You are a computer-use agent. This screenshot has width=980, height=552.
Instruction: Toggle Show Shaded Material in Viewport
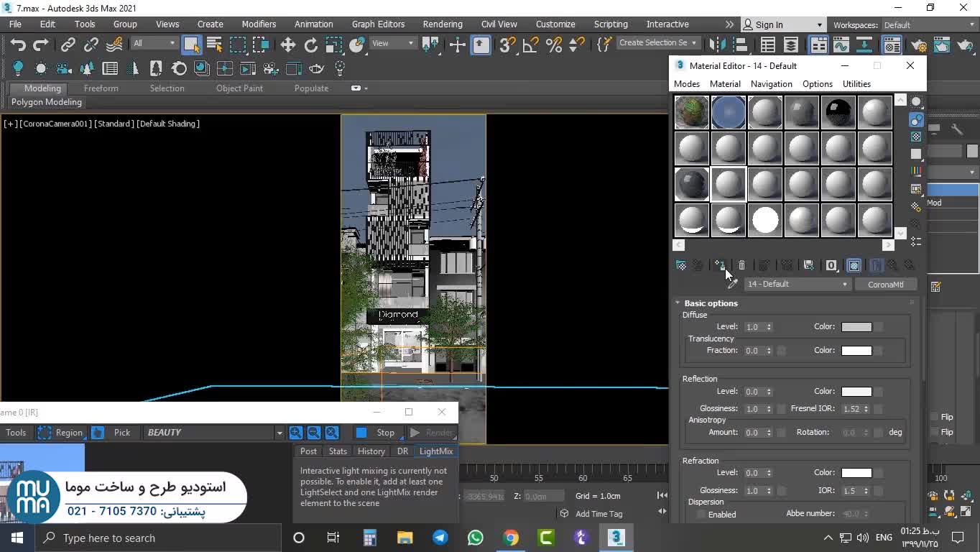[x=854, y=265]
